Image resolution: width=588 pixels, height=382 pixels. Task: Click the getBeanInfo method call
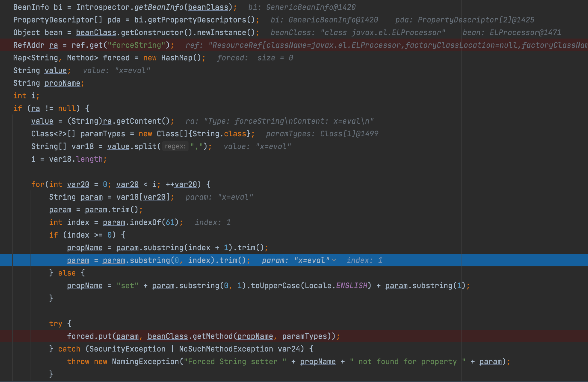[x=159, y=7]
